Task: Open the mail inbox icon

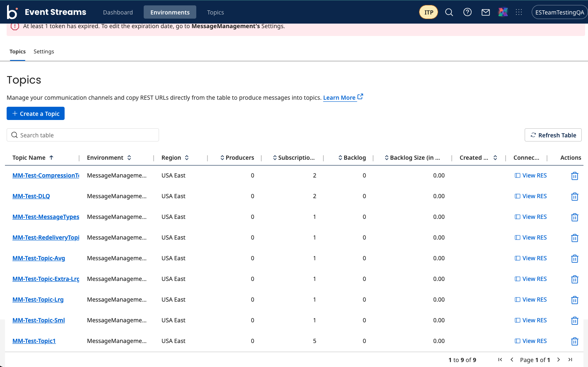Action: tap(486, 12)
